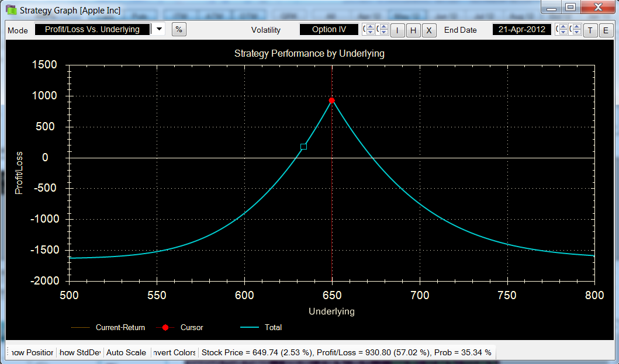
Task: Click the 650 x-axis tick label
Action: (x=332, y=295)
